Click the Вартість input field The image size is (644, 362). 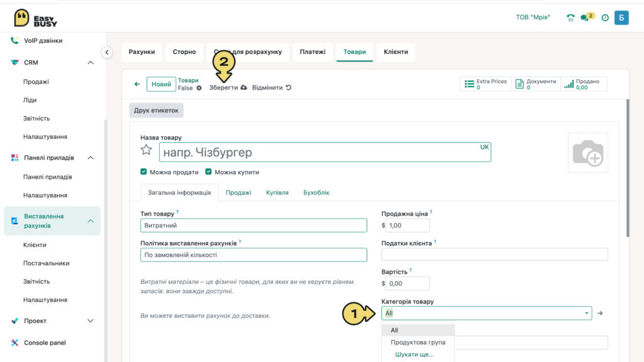coord(408,283)
